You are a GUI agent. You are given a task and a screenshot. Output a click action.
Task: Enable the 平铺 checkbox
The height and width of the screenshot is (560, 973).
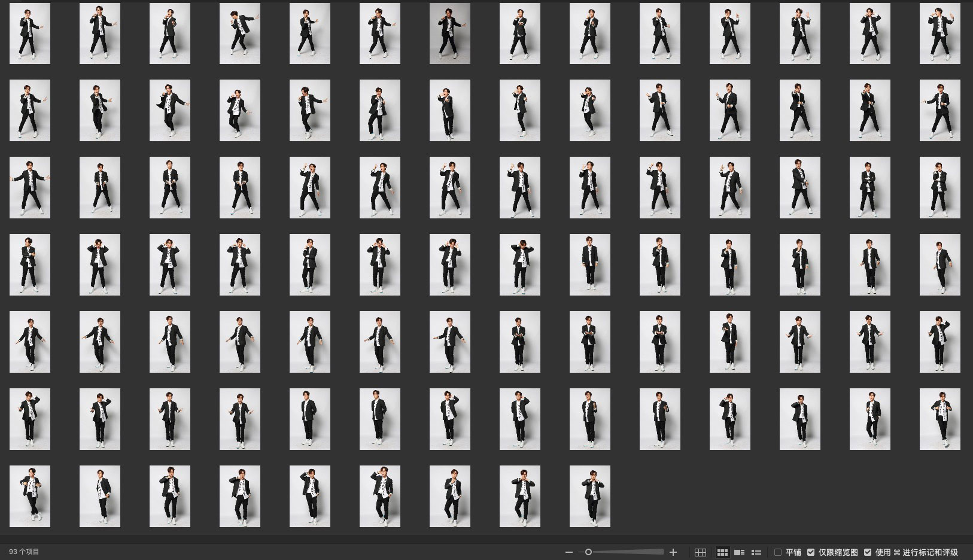778,552
